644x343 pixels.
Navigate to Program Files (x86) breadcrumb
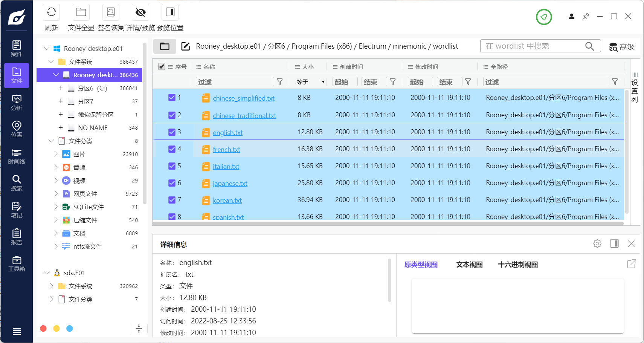pyautogui.click(x=322, y=46)
